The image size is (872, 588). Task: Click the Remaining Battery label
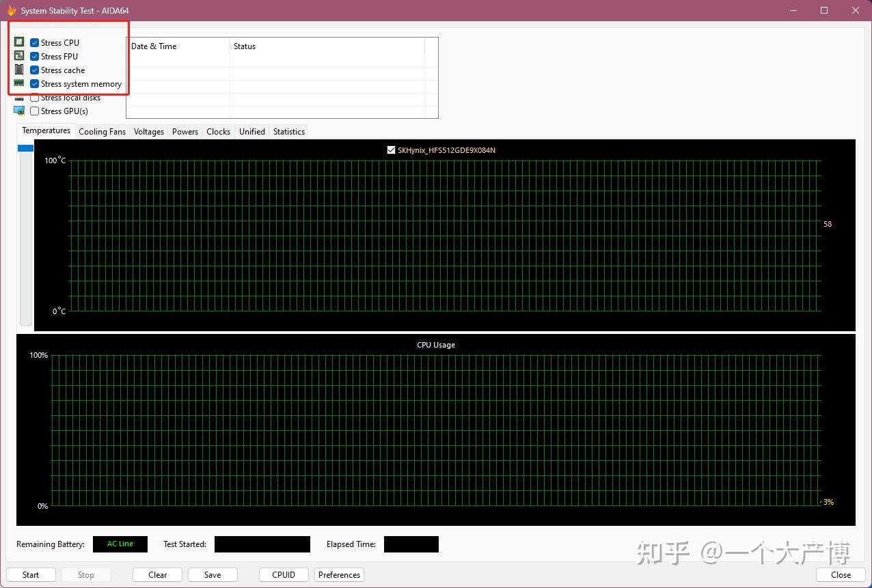[x=51, y=544]
